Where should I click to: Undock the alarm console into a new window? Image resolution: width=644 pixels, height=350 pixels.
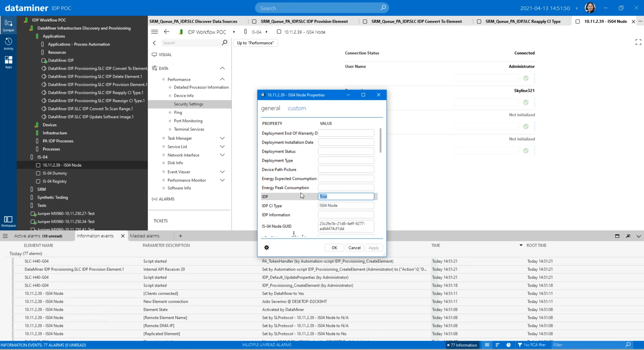click(x=628, y=236)
